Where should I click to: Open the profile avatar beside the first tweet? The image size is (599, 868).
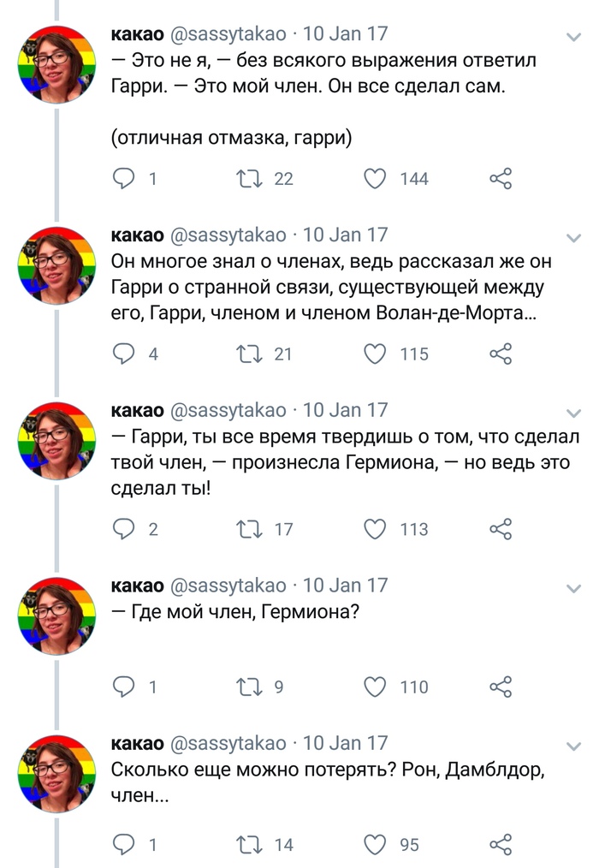coord(56,63)
